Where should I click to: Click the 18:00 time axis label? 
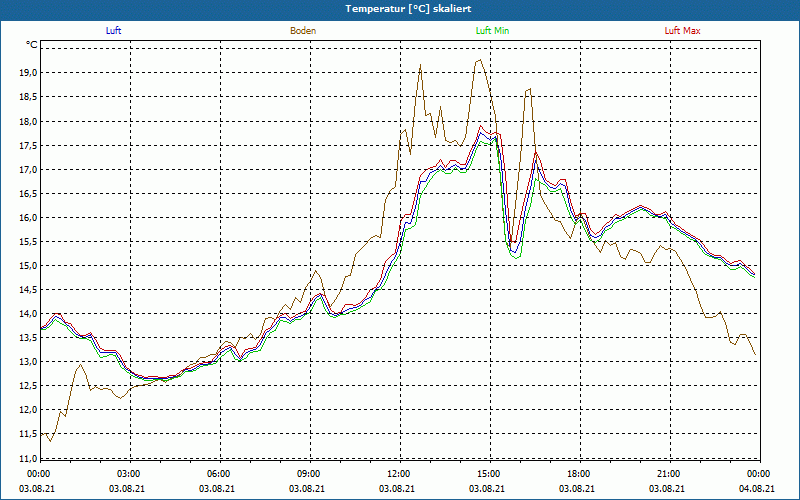point(577,474)
